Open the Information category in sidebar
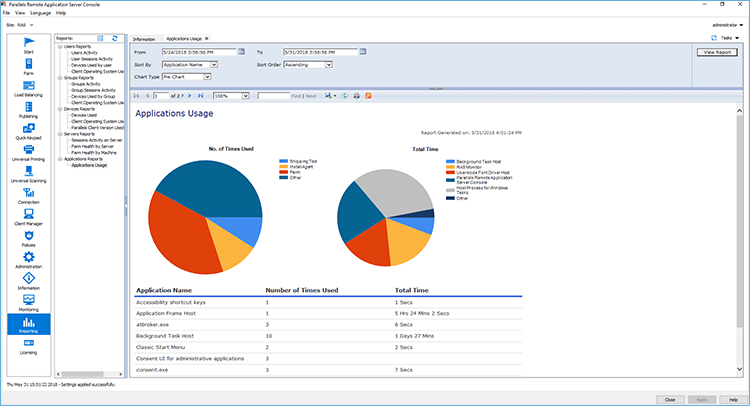This screenshot has height=406, width=750. 29,281
